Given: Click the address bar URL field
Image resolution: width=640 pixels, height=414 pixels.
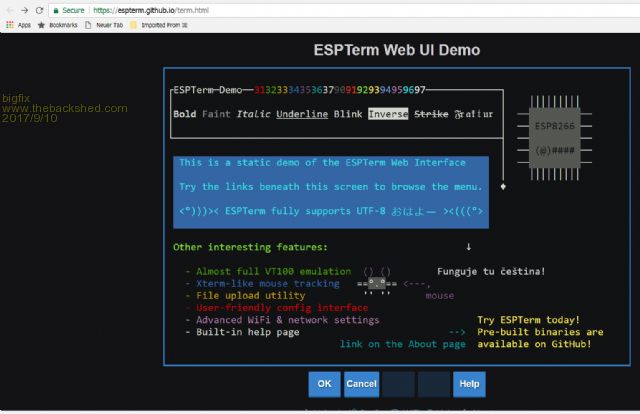Looking at the screenshot, I should (x=300, y=10).
